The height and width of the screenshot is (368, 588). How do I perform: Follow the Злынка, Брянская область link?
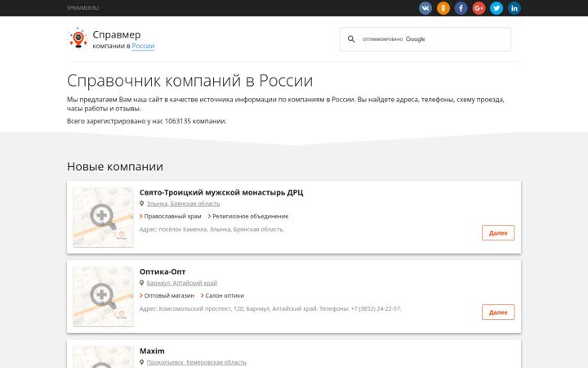(x=184, y=204)
